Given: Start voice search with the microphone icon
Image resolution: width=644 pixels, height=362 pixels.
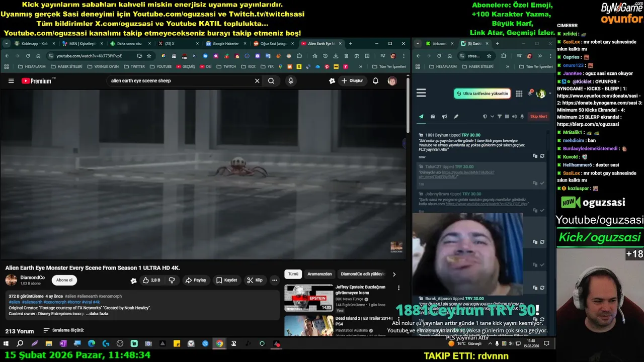Looking at the screenshot, I should pyautogui.click(x=291, y=81).
